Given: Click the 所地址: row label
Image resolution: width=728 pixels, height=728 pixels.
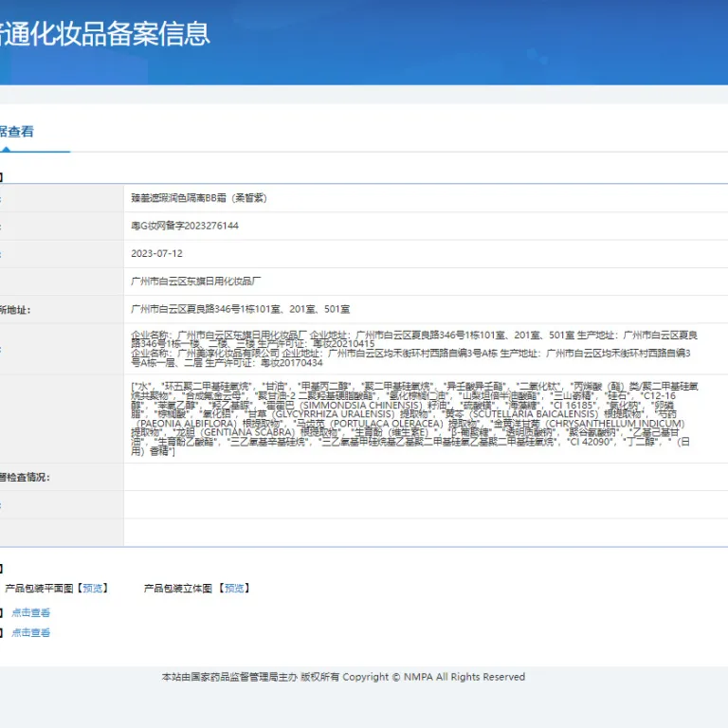Looking at the screenshot, I should tap(15, 310).
